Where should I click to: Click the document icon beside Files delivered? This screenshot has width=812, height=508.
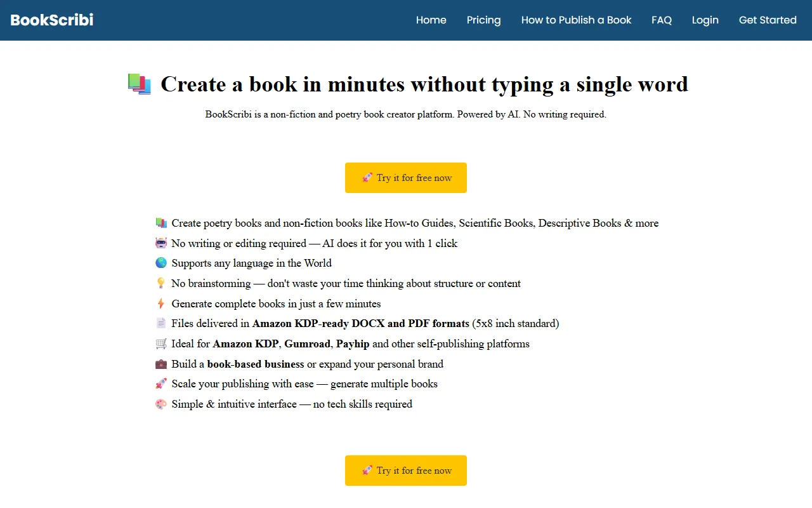coord(161,323)
